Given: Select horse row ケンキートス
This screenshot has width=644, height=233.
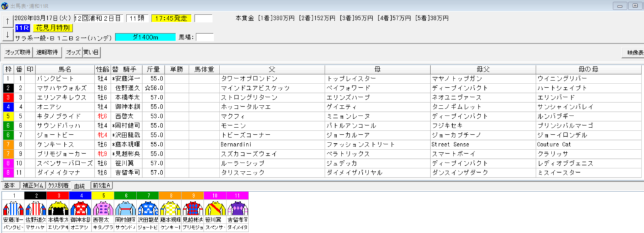Looking at the screenshot, I should [323, 144].
